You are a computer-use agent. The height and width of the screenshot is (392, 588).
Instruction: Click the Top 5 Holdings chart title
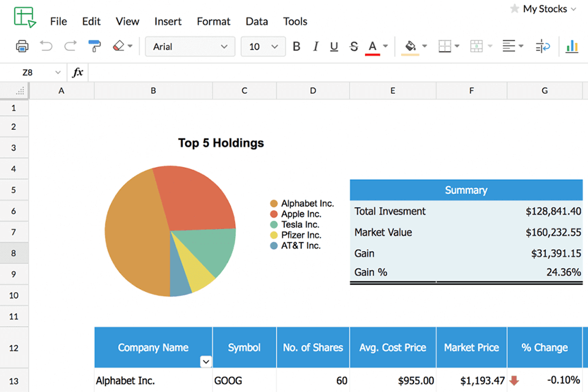pyautogui.click(x=221, y=143)
